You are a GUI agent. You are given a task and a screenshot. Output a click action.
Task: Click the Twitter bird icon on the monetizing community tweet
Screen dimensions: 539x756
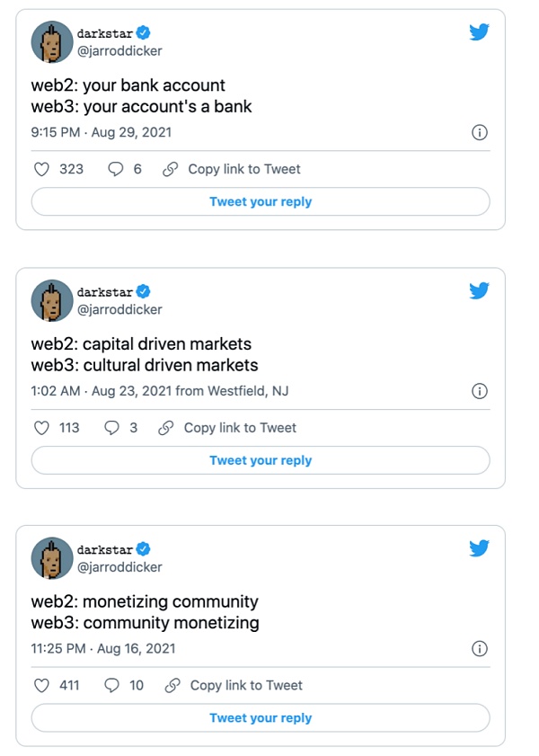(x=479, y=547)
